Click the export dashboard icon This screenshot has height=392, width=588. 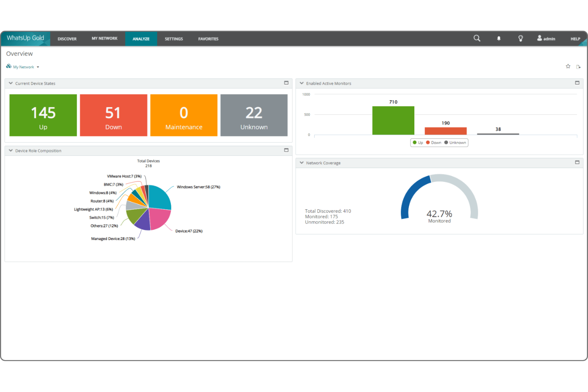(578, 67)
